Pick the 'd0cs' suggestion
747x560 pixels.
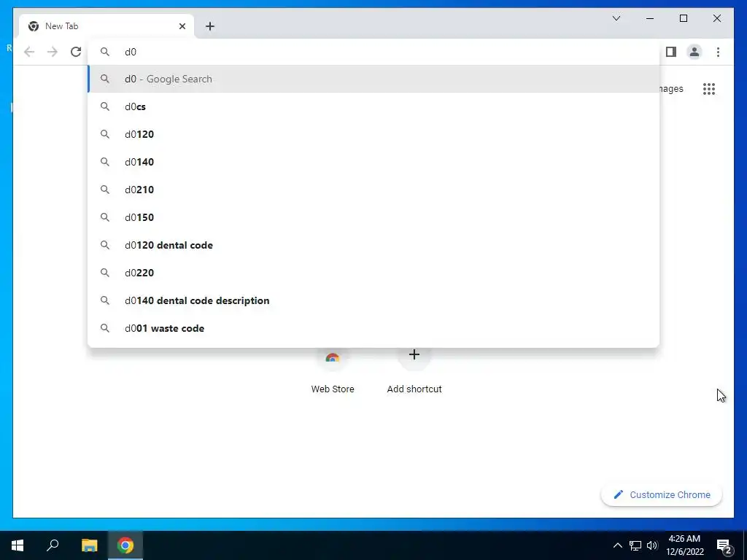374,106
